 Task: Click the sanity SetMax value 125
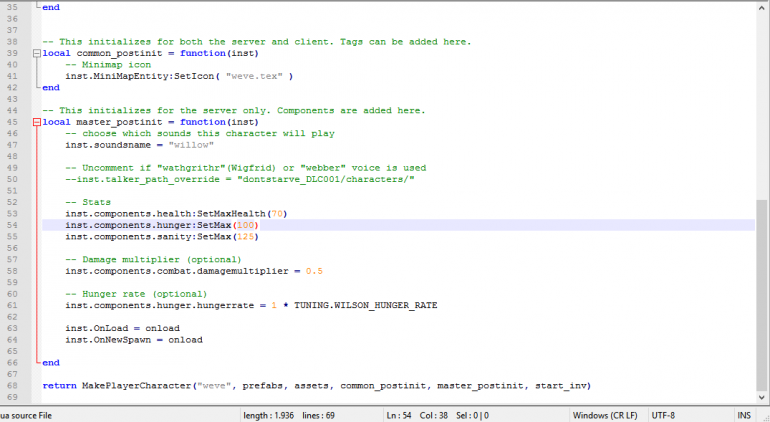coord(244,236)
